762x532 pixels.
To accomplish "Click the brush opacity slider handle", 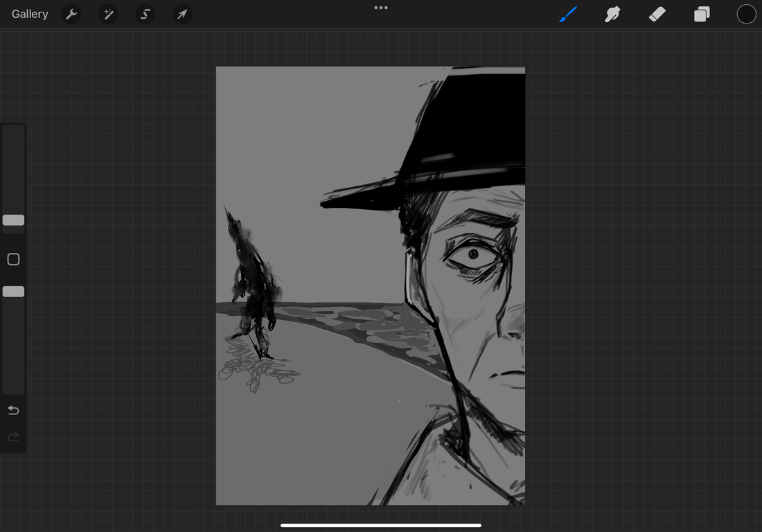I will click(x=13, y=292).
